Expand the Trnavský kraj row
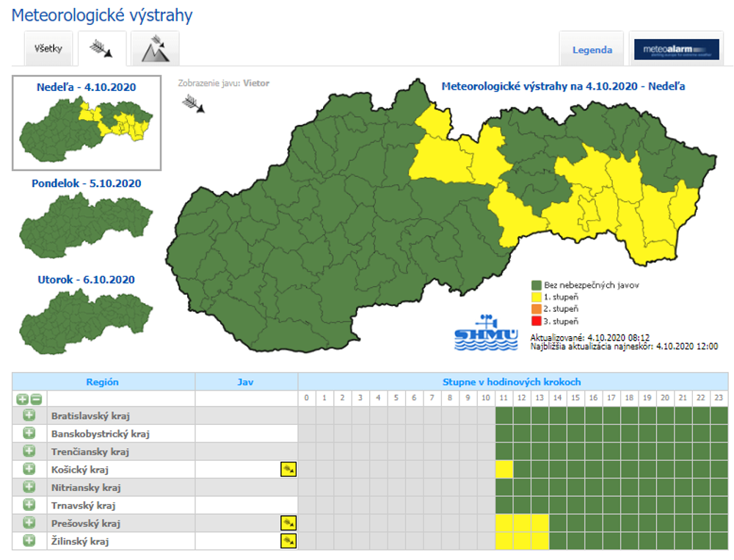The height and width of the screenshot is (560, 734). point(29,505)
